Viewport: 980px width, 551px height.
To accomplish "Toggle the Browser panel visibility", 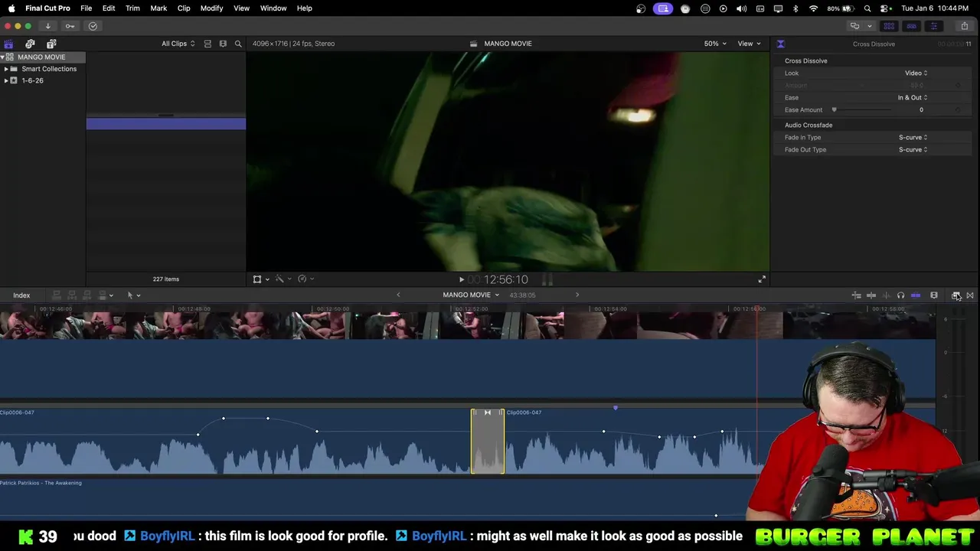I will pos(889,26).
